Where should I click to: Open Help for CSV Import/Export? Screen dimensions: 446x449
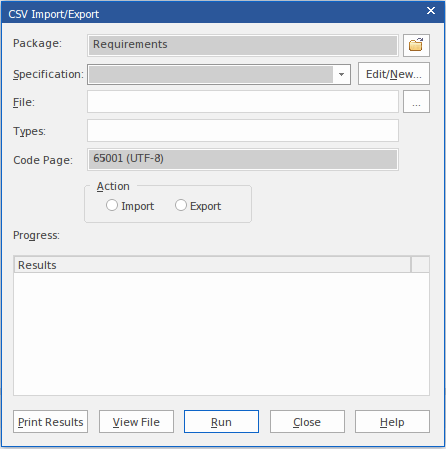tap(392, 422)
